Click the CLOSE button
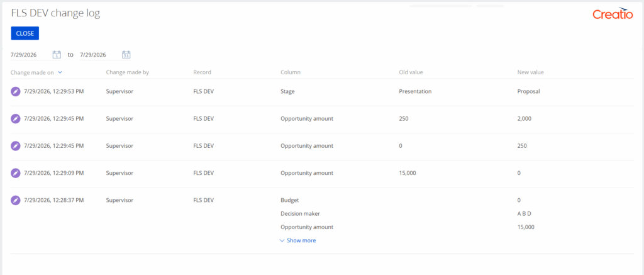 25,33
